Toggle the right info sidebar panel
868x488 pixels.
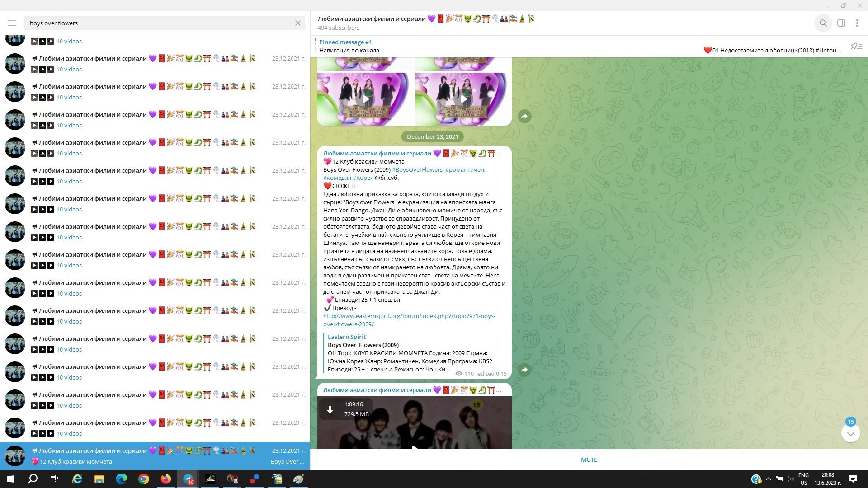point(841,23)
